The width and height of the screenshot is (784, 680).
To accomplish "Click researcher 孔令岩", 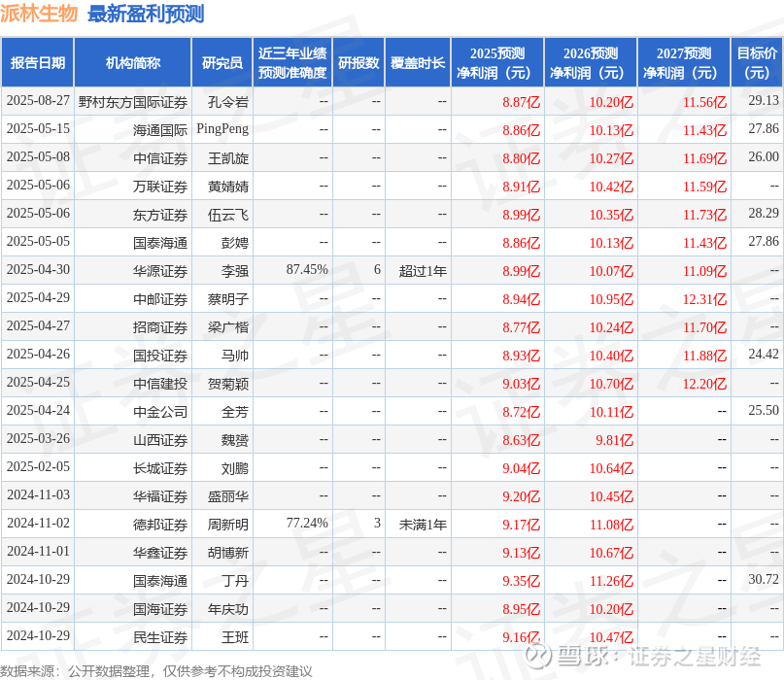I will click(x=228, y=102).
